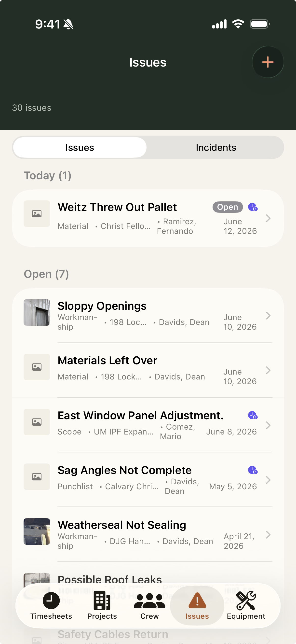This screenshot has width=296, height=644.
Task: Click the Open status badge
Action: (x=228, y=207)
